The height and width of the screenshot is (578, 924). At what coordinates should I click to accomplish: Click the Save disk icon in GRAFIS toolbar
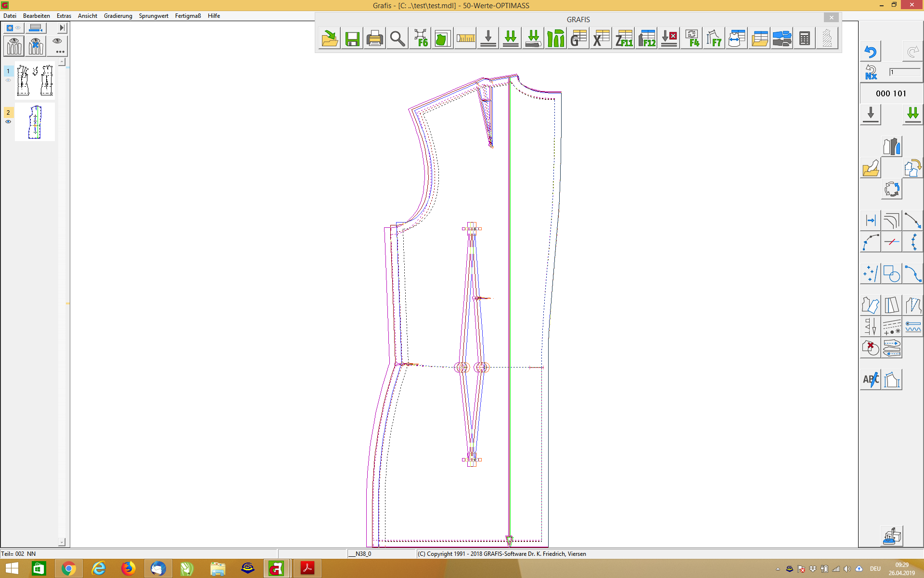click(x=352, y=39)
